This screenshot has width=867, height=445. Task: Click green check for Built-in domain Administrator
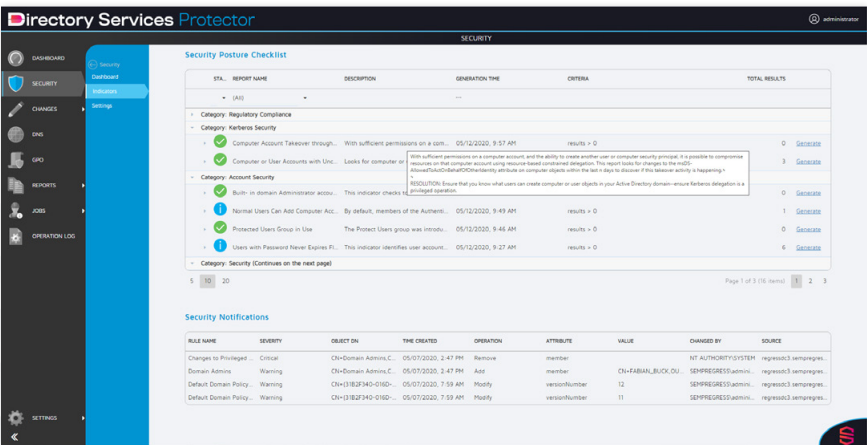click(220, 192)
